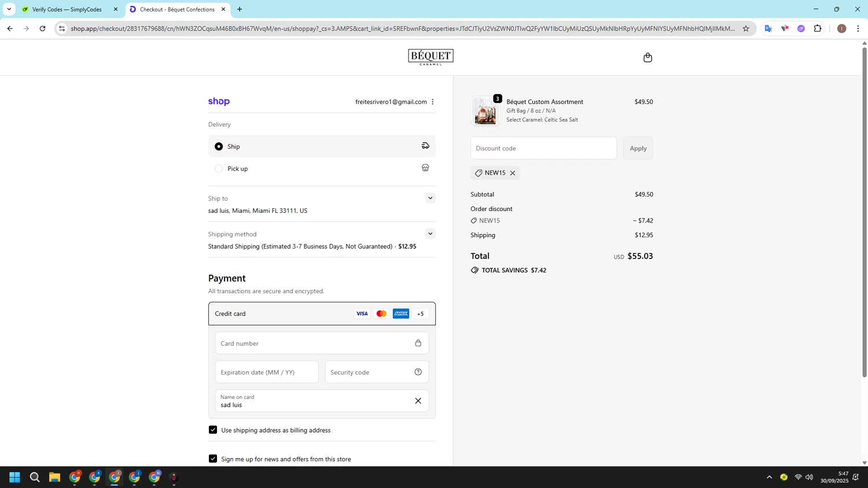The width and height of the screenshot is (868, 488).
Task: Open the Windows Start menu
Action: point(15,477)
